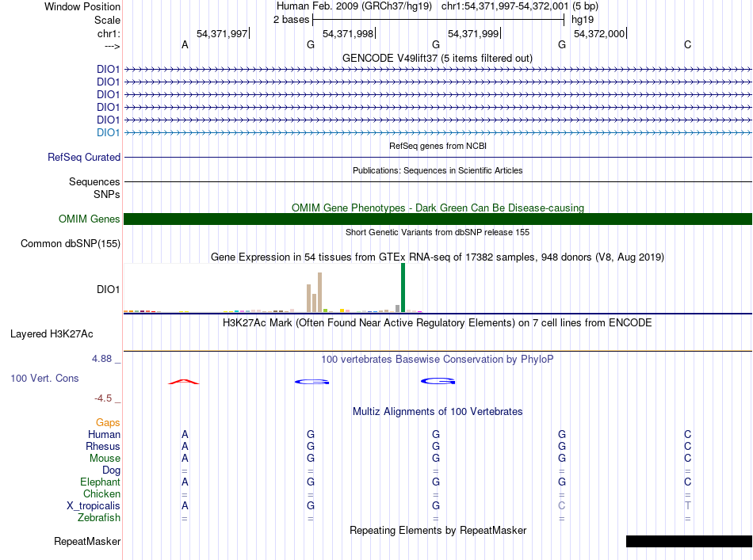Viewport: 753px width, 560px height.
Task: Click the chr1:54,371,997-54,372,001 position text
Action: [505, 6]
